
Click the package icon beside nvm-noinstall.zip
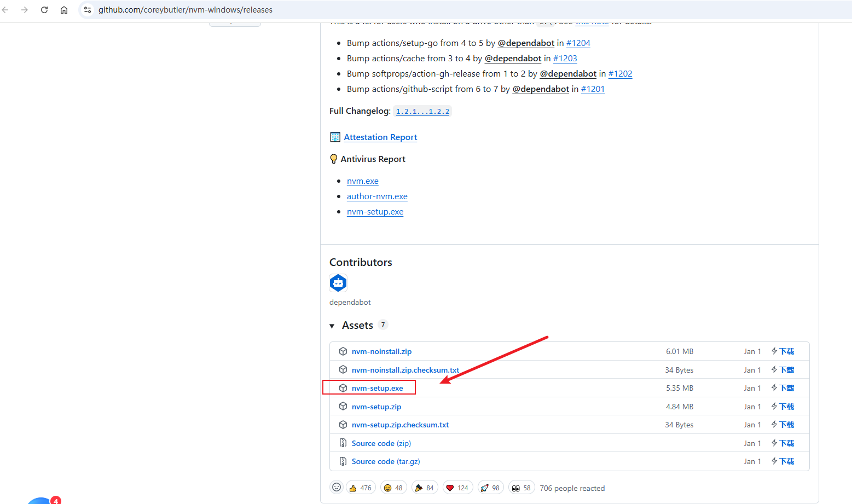343,351
